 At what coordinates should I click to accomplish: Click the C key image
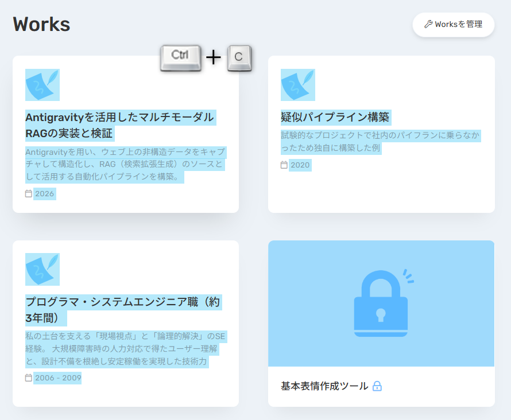pyautogui.click(x=239, y=58)
